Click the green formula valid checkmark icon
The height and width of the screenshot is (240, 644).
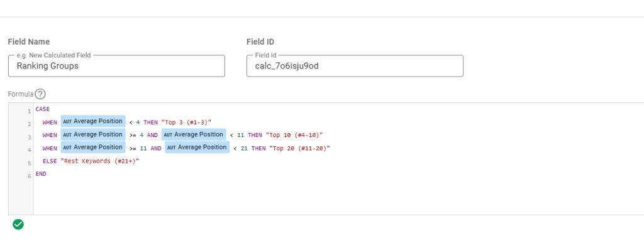point(18,224)
